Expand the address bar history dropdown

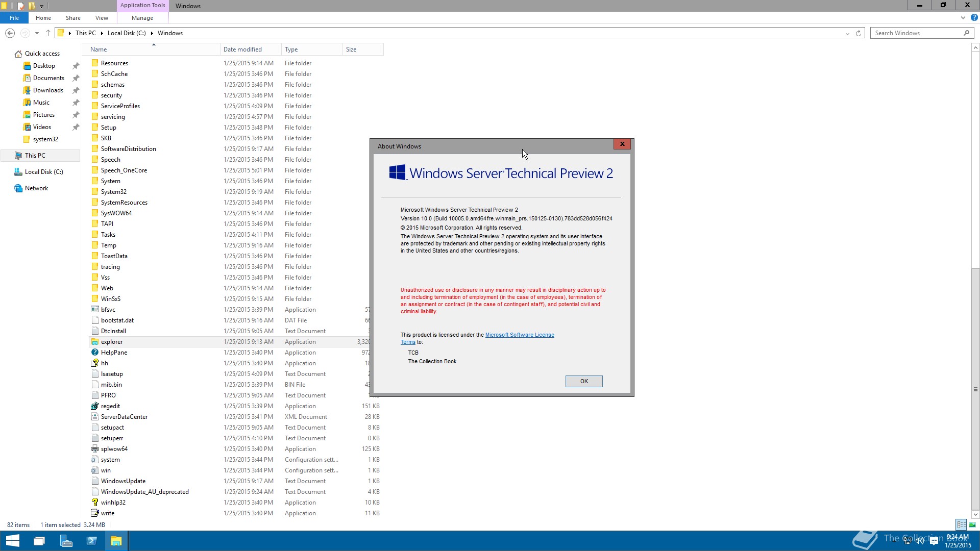coord(847,34)
